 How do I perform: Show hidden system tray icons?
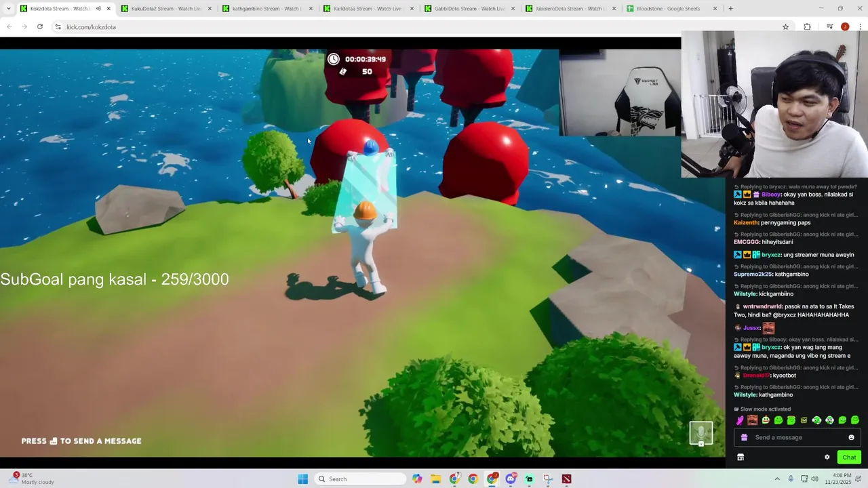777,479
